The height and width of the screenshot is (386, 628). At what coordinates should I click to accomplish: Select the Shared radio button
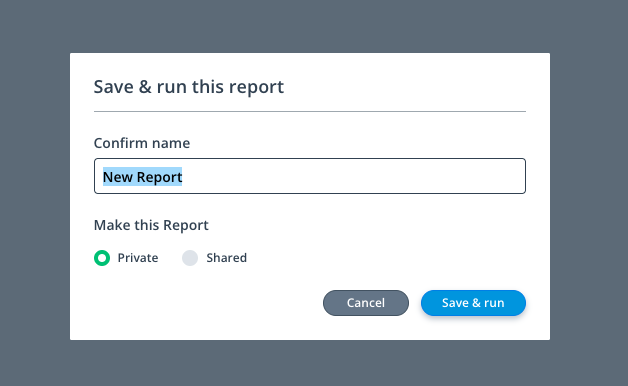190,258
